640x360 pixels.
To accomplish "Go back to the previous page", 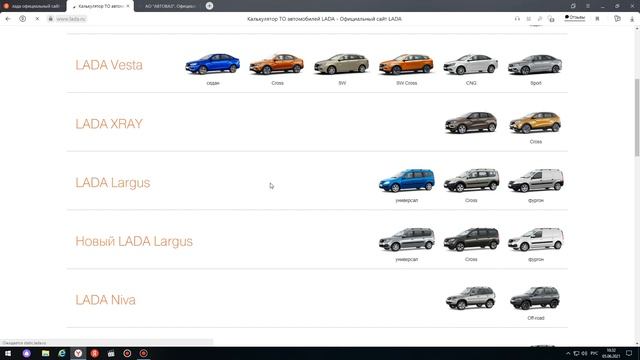I will coord(8,19).
